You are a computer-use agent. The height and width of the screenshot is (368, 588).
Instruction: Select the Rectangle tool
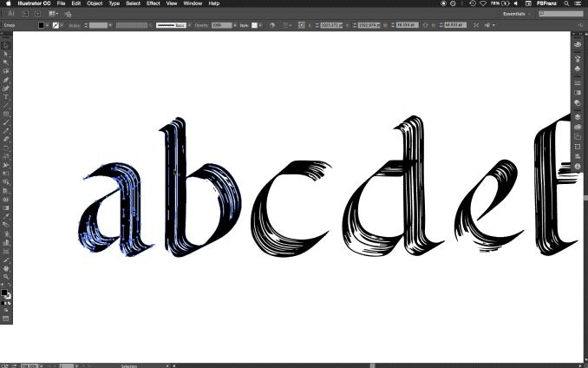tap(5, 114)
